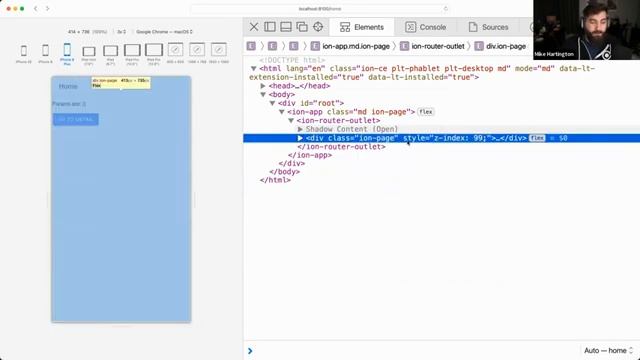Viewport: 640px width, 360px height.
Task: Collapse the ion-router-outlet node
Action: pos(291,120)
